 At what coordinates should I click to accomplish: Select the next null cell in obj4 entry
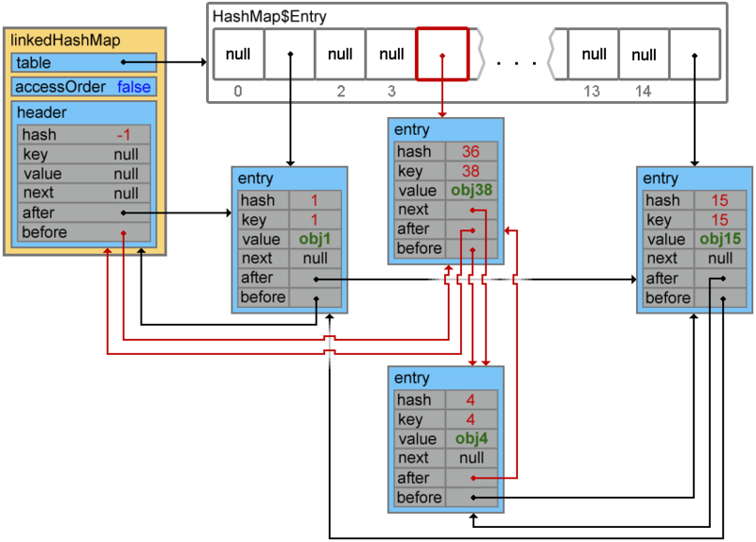point(472,458)
